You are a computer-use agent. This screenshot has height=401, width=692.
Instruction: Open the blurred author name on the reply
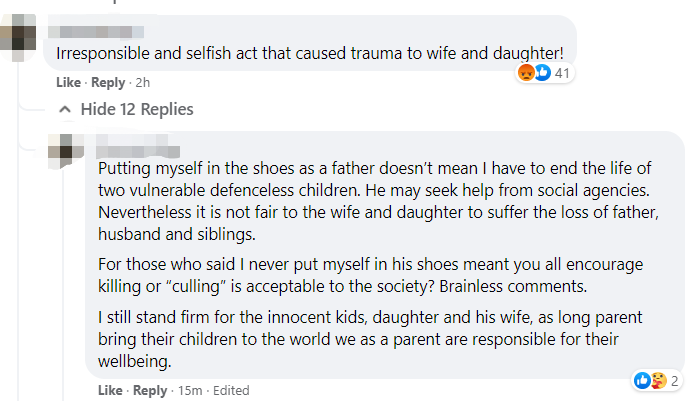(x=150, y=146)
